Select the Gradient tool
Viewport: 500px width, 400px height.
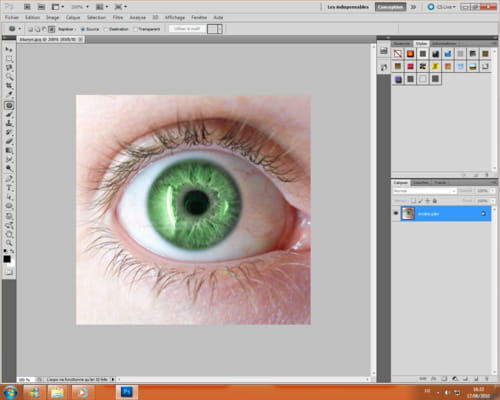(9, 151)
